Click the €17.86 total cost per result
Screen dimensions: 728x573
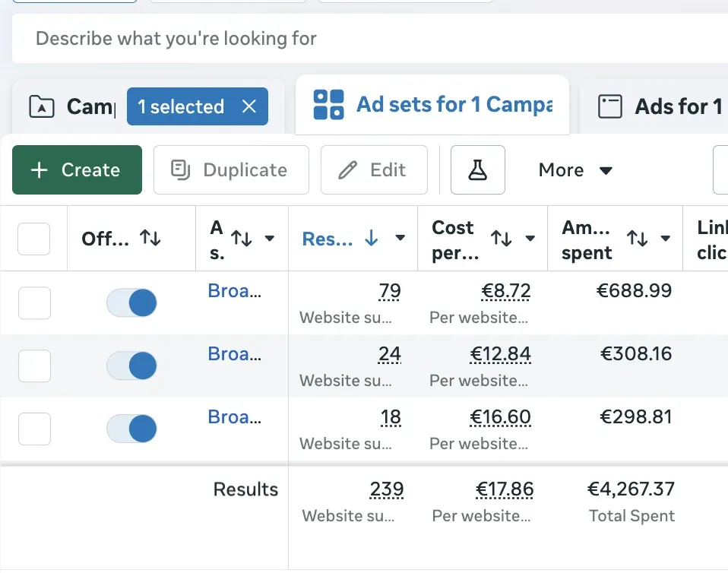coord(505,489)
